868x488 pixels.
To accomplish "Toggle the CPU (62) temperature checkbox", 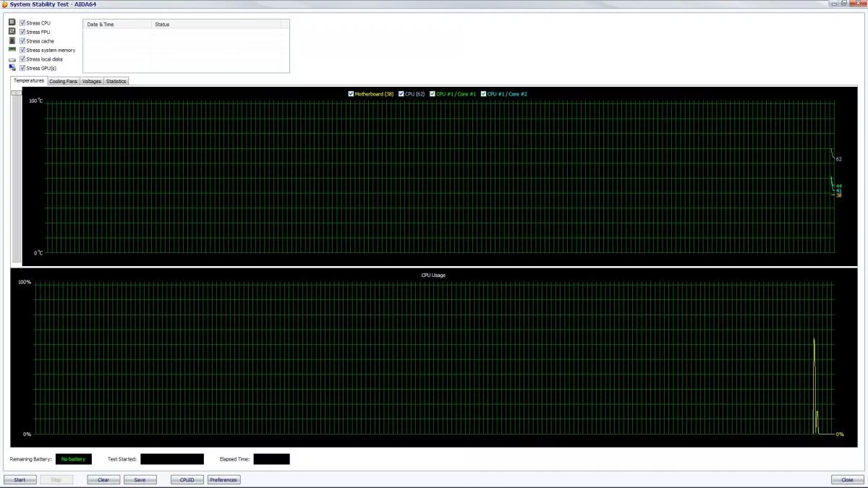I will click(401, 94).
